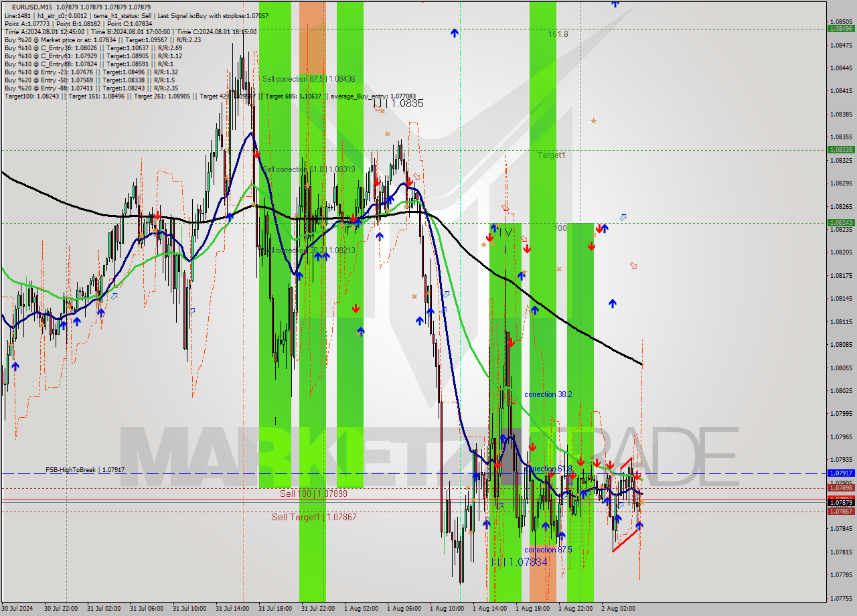Click the 1.08505 price axis value

[x=841, y=22]
